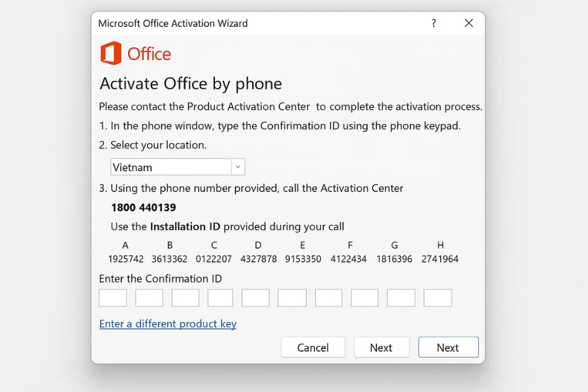Click the middle Next button beside Cancel
The width and height of the screenshot is (588, 392).
(382, 348)
